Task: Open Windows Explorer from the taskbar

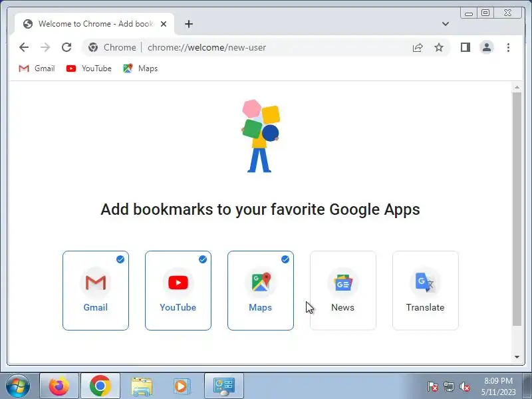Action: pyautogui.click(x=142, y=386)
